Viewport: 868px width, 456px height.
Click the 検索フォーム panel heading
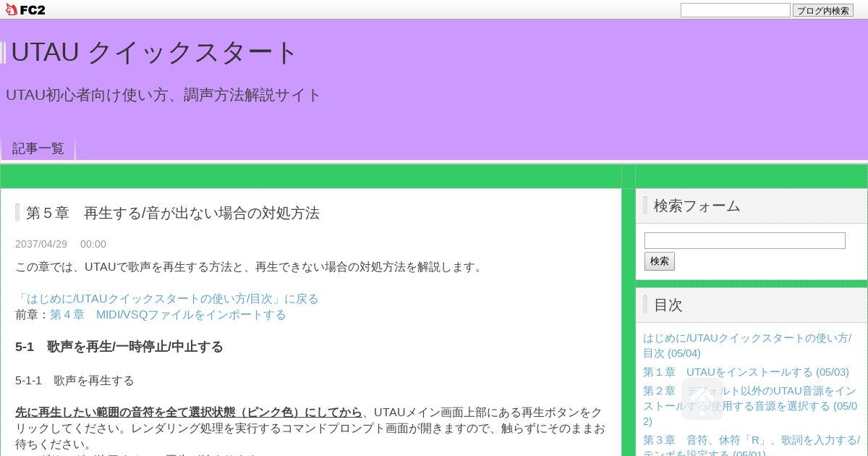click(697, 206)
